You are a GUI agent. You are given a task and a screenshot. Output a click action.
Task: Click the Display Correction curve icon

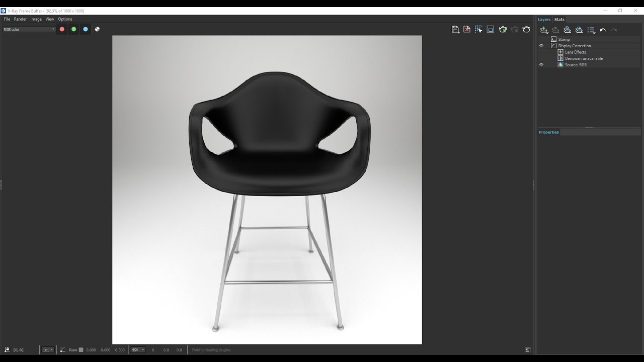point(553,46)
